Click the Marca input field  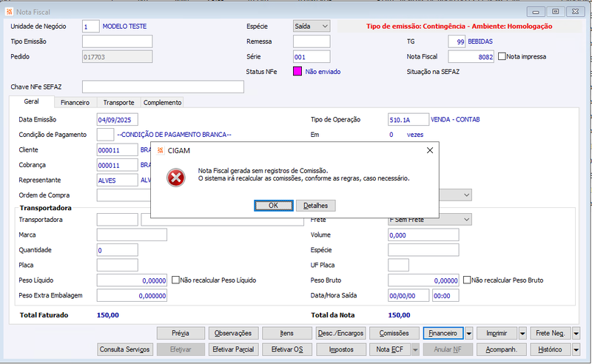point(132,235)
